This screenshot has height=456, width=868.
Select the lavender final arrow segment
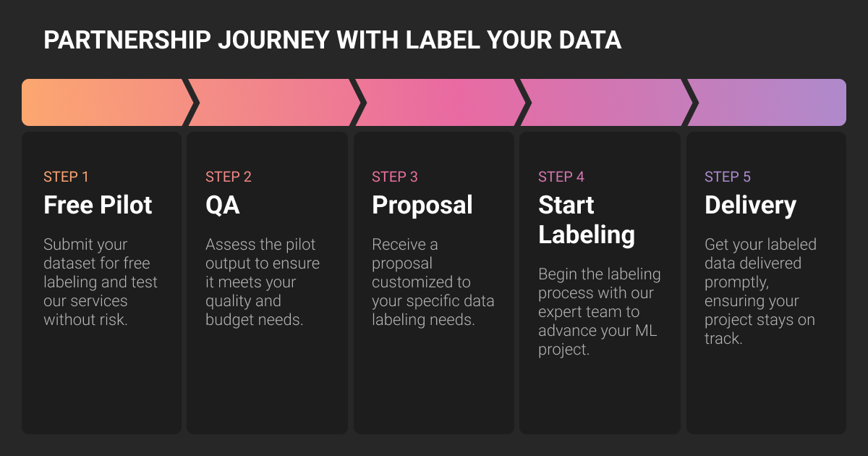pos(770,102)
